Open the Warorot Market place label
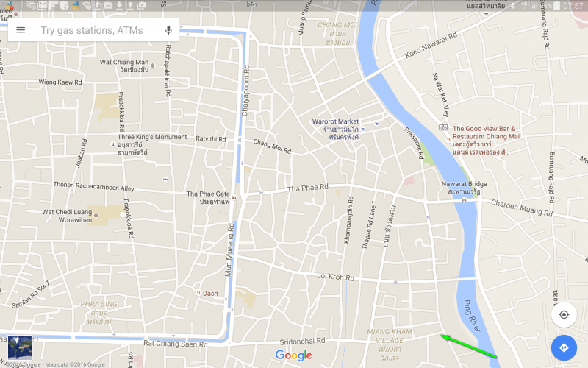This screenshot has width=588, height=368. point(335,121)
